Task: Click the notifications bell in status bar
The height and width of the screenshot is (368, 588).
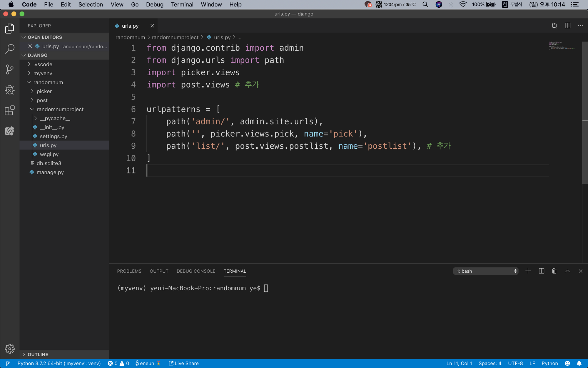Action: [579, 363]
